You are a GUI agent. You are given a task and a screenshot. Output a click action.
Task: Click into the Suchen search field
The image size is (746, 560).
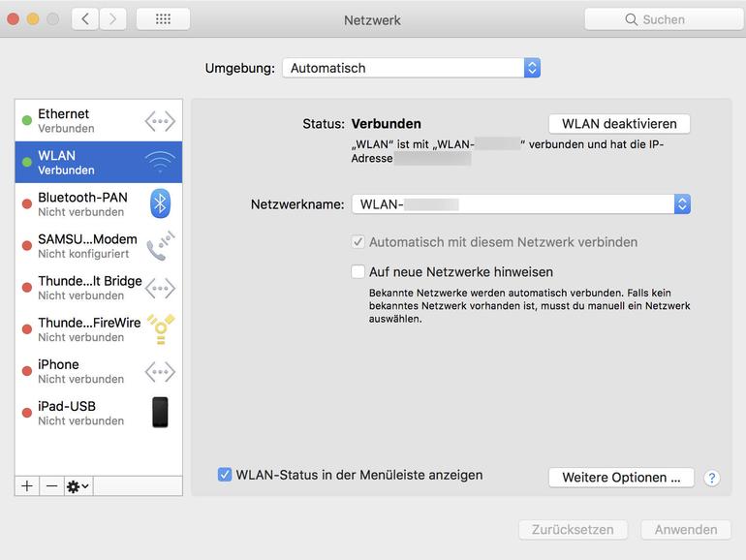click(x=665, y=19)
